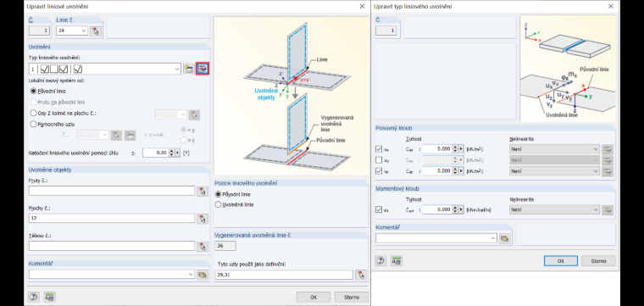The width and height of the screenshot is (644, 306).
Task: Toggle the ux translational release checkbox
Action: click(x=379, y=149)
